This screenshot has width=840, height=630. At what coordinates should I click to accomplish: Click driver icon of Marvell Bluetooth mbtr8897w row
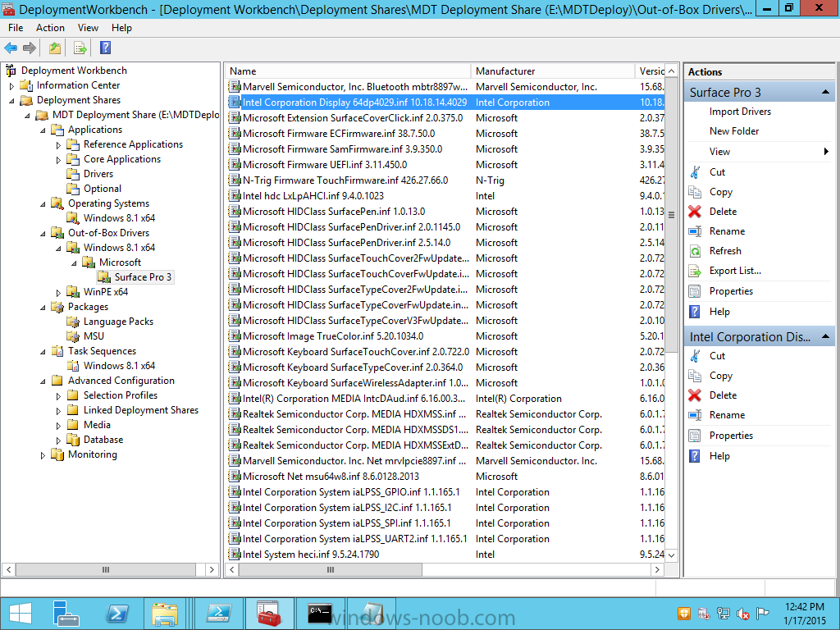(x=234, y=86)
